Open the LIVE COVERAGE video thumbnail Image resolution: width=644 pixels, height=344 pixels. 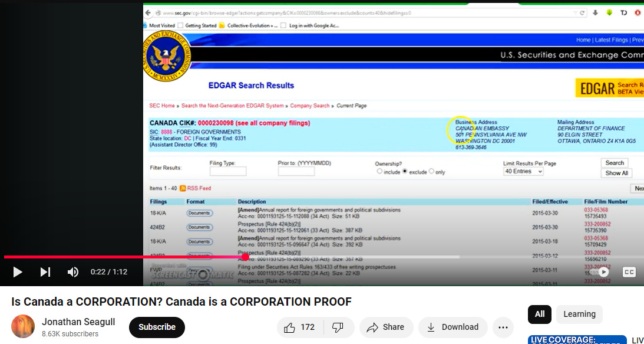tap(576, 340)
